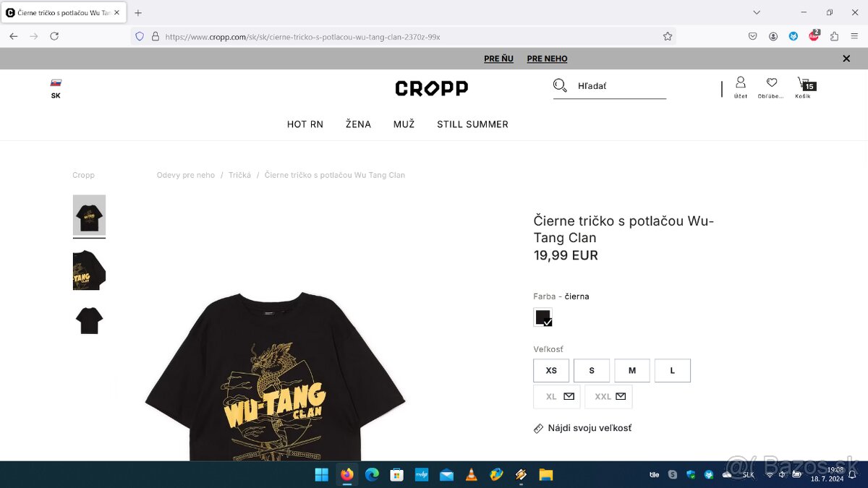Open the SK country language selector
Image resolution: width=868 pixels, height=488 pixels.
56,89
